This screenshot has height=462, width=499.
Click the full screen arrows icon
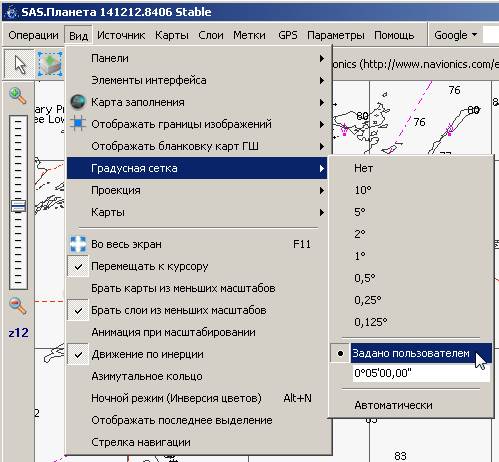[x=78, y=244]
